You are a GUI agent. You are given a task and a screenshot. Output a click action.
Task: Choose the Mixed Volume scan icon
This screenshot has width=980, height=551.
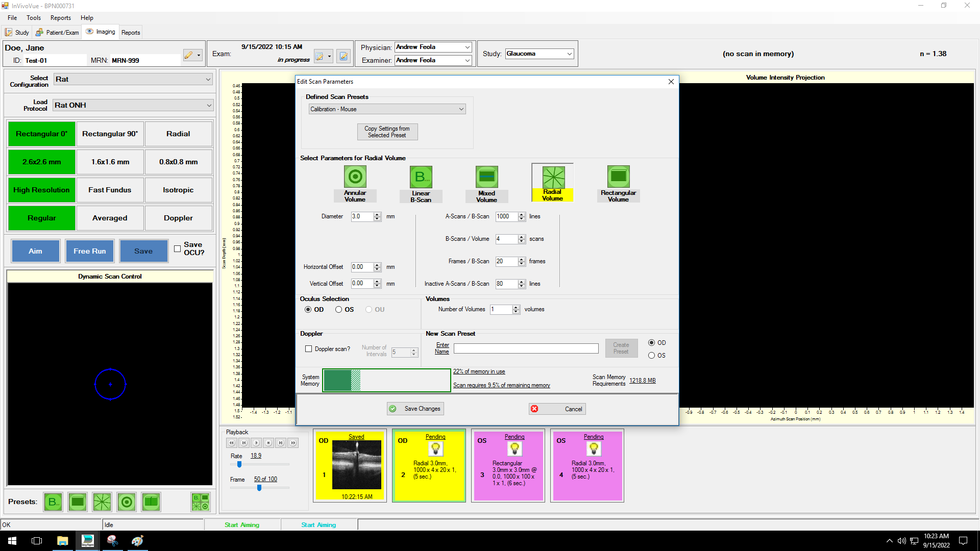tap(486, 177)
